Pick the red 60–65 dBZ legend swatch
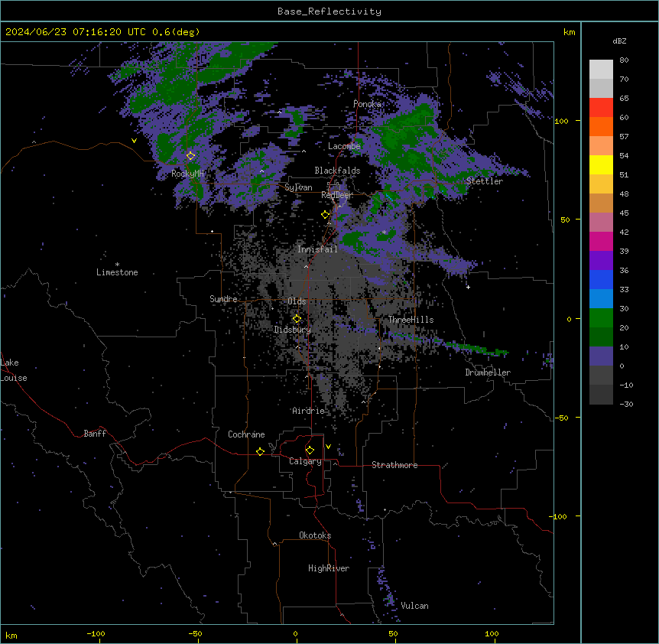This screenshot has width=659, height=644. tap(601, 108)
